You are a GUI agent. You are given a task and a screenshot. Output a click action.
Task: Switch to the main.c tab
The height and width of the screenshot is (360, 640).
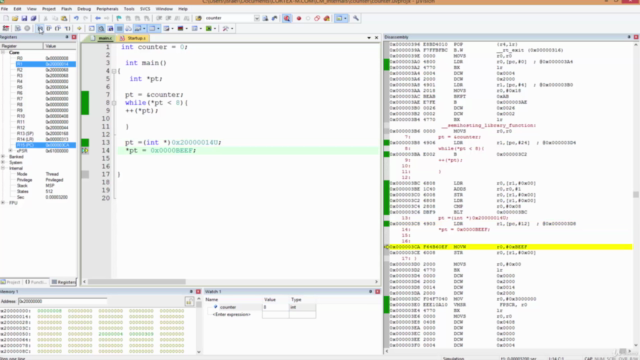pos(102,38)
